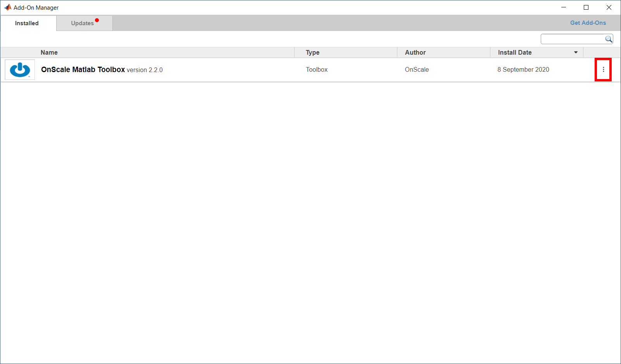Switch to the Updates tab
The height and width of the screenshot is (364, 621).
[85, 23]
